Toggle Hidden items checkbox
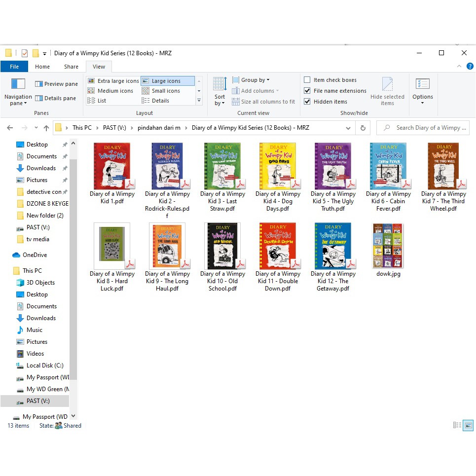476x476 pixels. pos(307,102)
